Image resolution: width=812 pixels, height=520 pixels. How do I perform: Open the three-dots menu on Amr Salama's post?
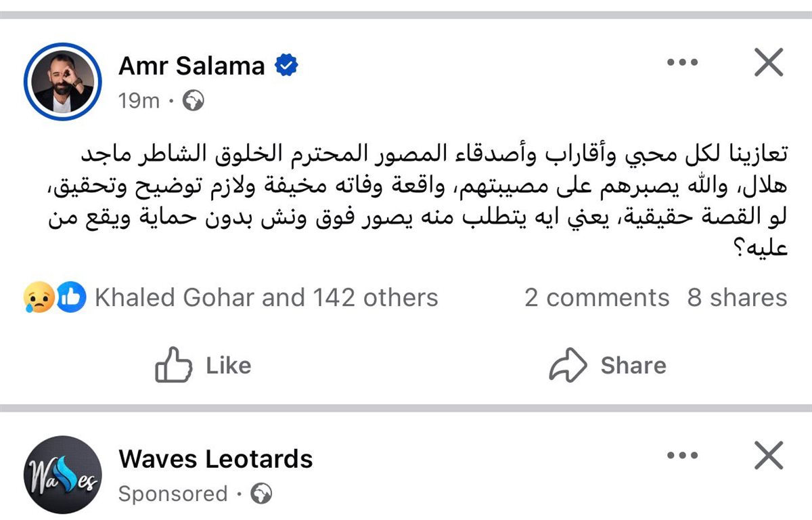pyautogui.click(x=681, y=64)
